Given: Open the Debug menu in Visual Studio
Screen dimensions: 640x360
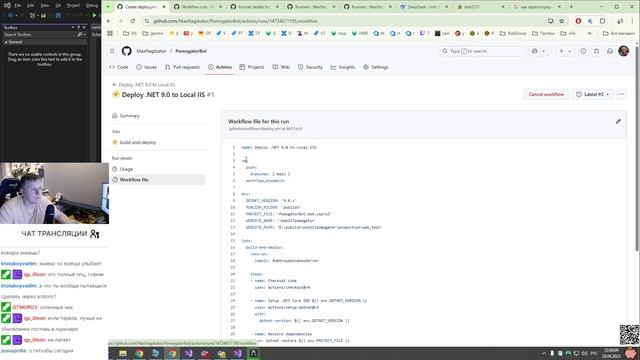Looking at the screenshot, I should [x=92, y=5].
